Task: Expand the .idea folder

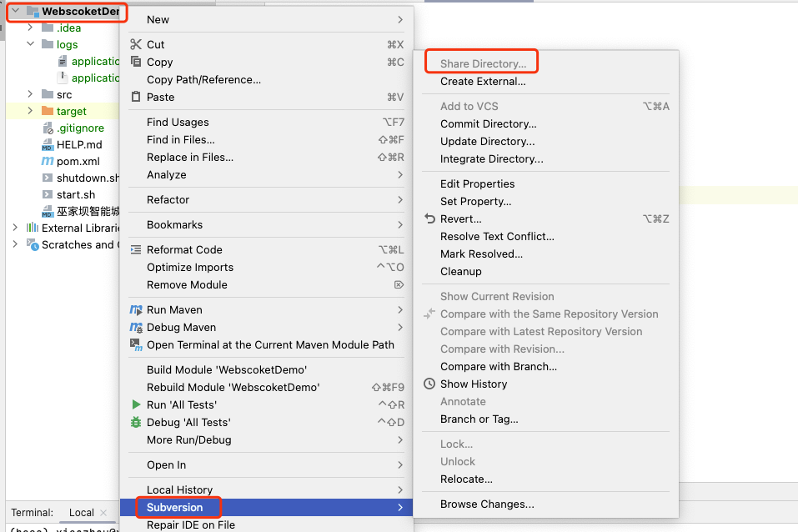Action: point(30,28)
